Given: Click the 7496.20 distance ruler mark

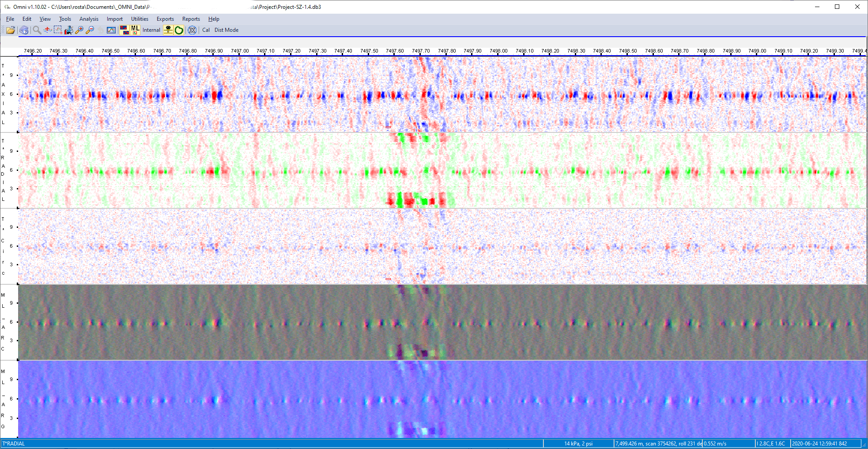Looking at the screenshot, I should click(x=33, y=51).
